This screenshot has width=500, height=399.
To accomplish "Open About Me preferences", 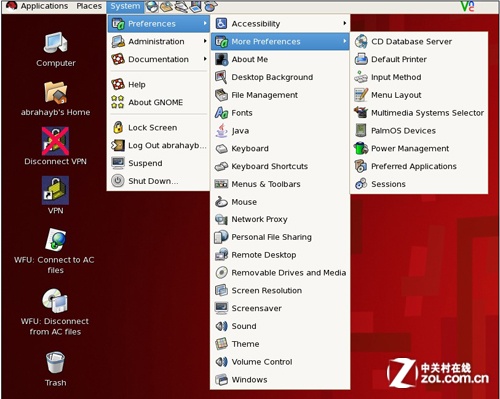I will (280, 59).
